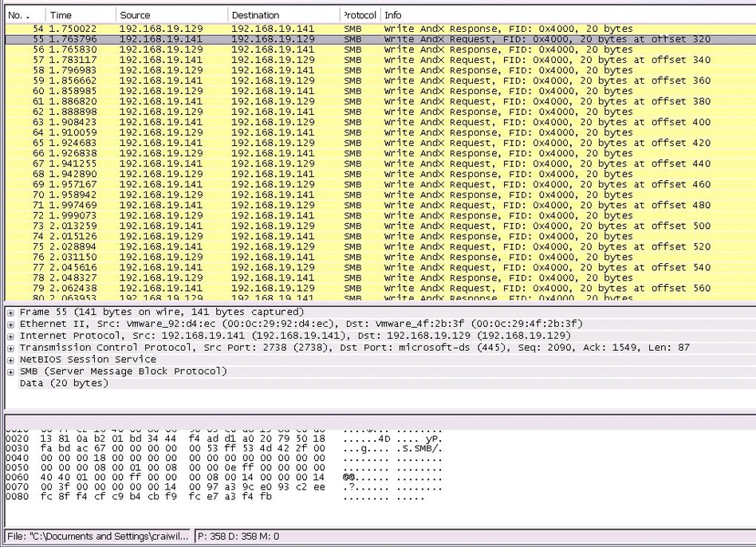Select packet 55 at offset 320
Screen dimensions: 756x547
tap(380, 39)
